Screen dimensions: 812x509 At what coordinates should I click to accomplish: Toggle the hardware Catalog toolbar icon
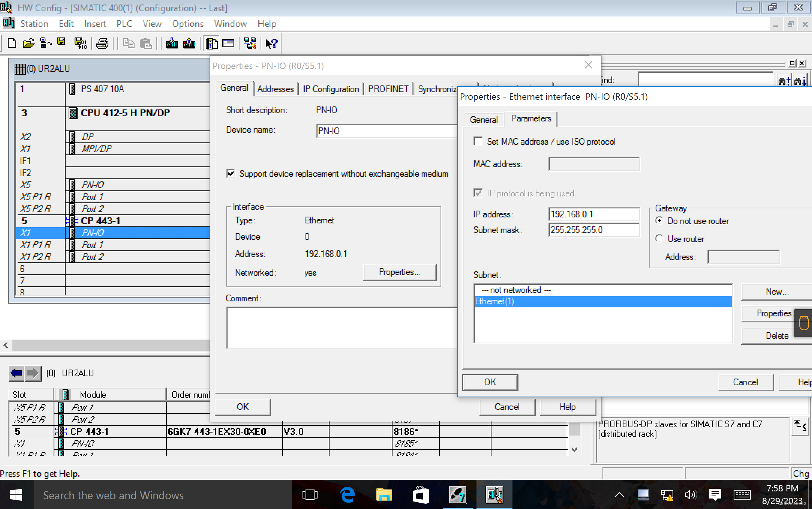coord(212,43)
